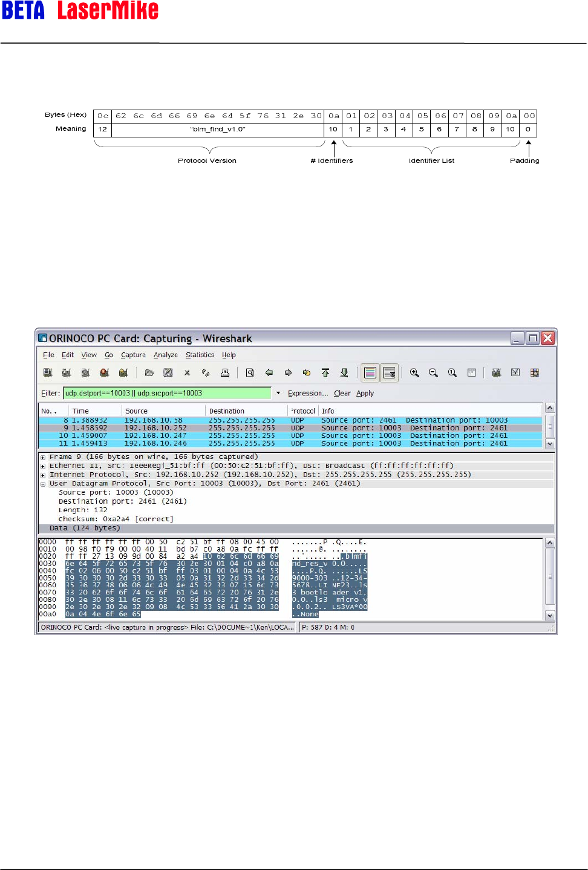The height and width of the screenshot is (870, 588).
Task: Open the Help menu
Action: pos(229,355)
